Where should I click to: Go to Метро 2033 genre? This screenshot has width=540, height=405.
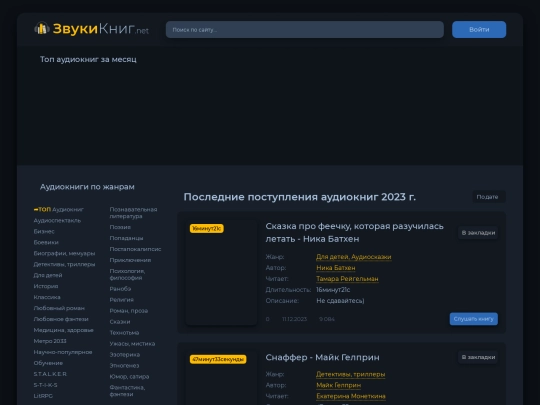(50, 341)
